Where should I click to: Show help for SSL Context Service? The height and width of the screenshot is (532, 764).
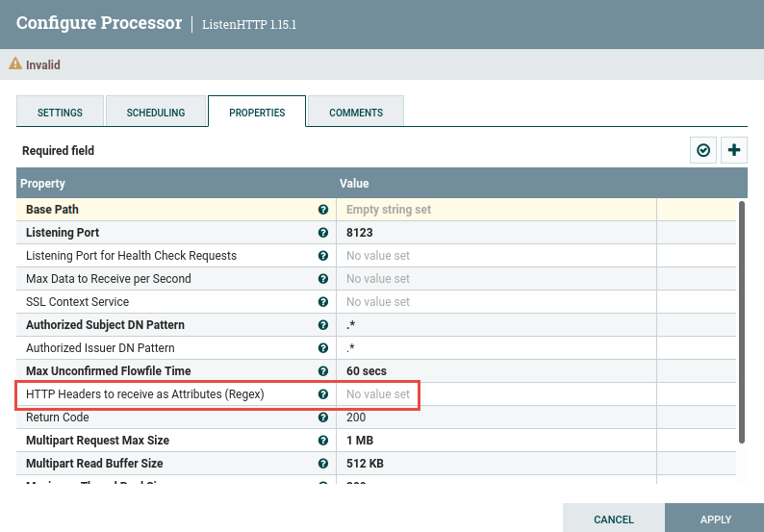click(323, 302)
